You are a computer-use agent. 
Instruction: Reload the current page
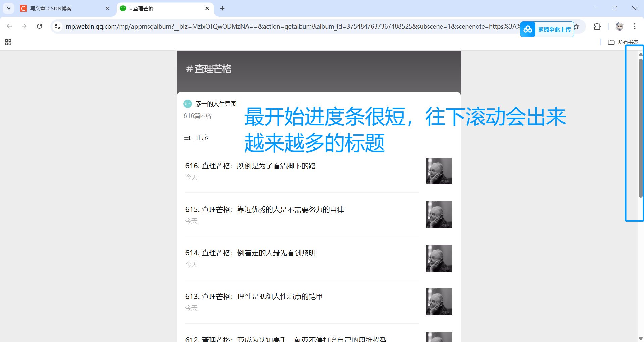click(x=40, y=26)
